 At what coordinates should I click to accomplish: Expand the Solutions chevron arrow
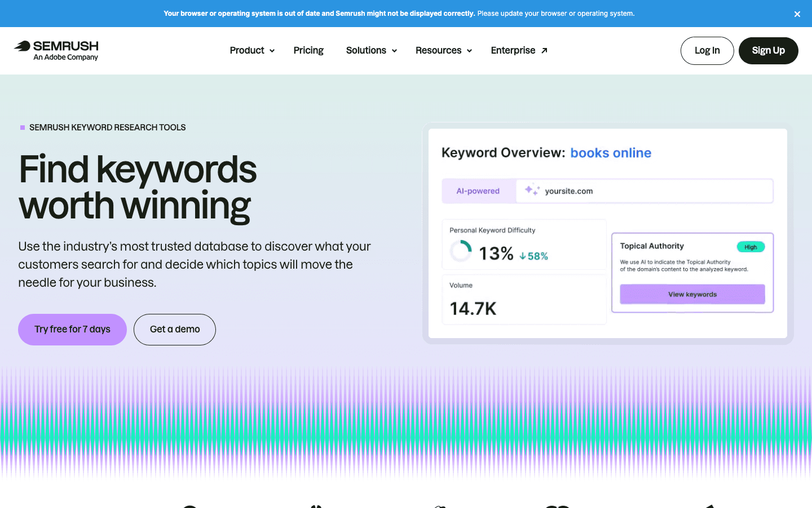tap(394, 51)
